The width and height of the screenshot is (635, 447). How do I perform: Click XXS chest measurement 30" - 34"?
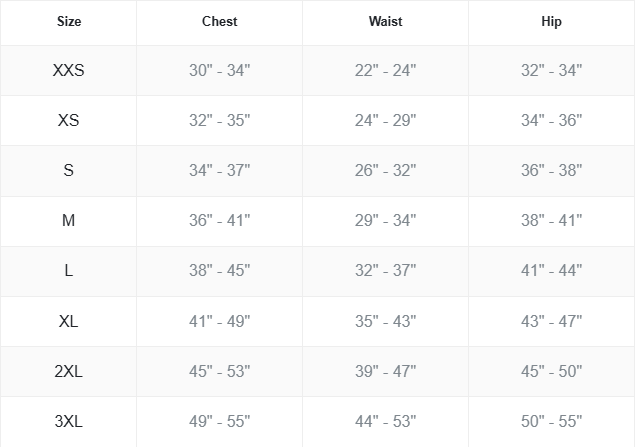(x=219, y=71)
